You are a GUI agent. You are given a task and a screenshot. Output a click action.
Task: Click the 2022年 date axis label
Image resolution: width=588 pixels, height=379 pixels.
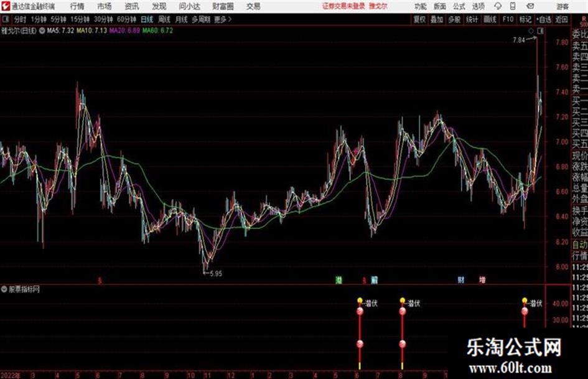click(x=11, y=375)
